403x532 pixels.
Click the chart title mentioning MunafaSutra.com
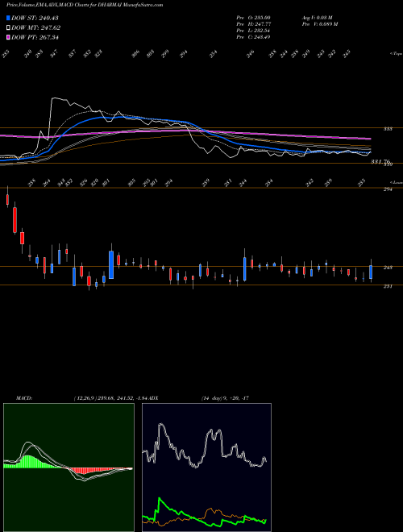tap(85, 5)
